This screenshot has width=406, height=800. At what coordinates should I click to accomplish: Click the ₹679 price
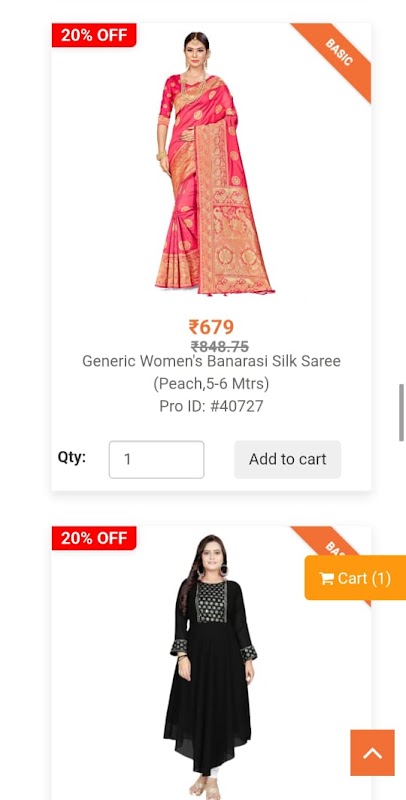(x=211, y=327)
